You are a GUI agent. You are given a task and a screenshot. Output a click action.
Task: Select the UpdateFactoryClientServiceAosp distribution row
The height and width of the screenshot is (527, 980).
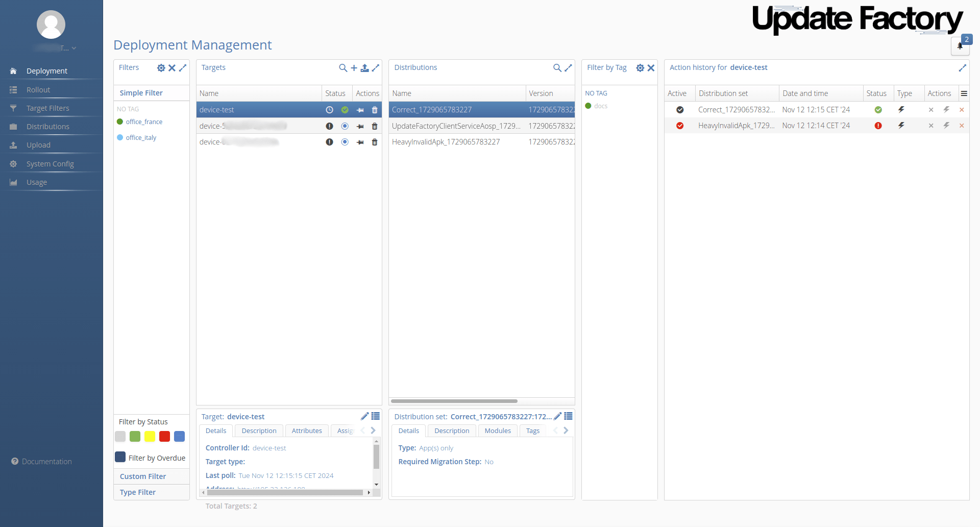(482, 126)
